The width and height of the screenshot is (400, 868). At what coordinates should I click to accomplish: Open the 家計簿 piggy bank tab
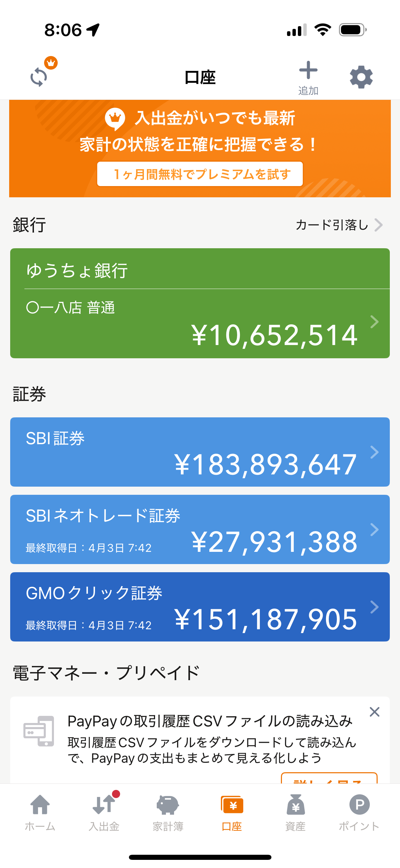pos(168,812)
